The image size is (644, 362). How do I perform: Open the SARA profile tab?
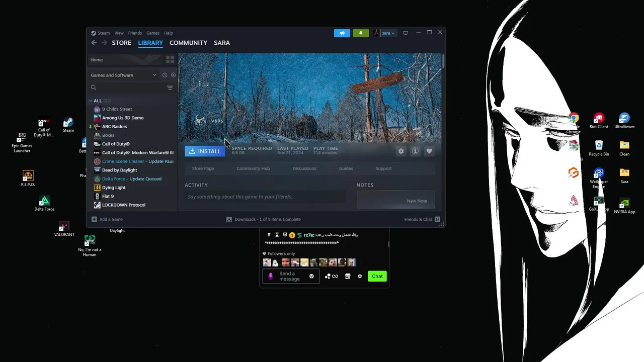click(x=222, y=43)
